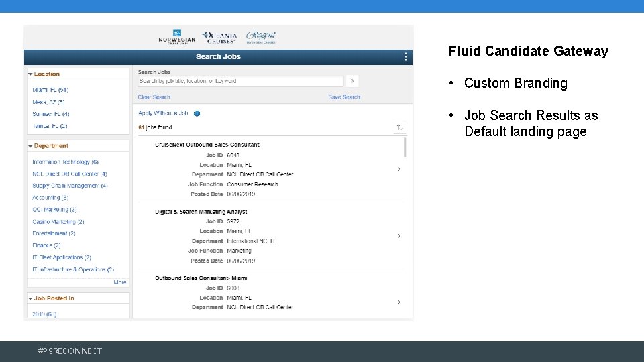Open the Outbound Sales Consultant- Miami job title
The width and height of the screenshot is (644, 362).
point(201,278)
